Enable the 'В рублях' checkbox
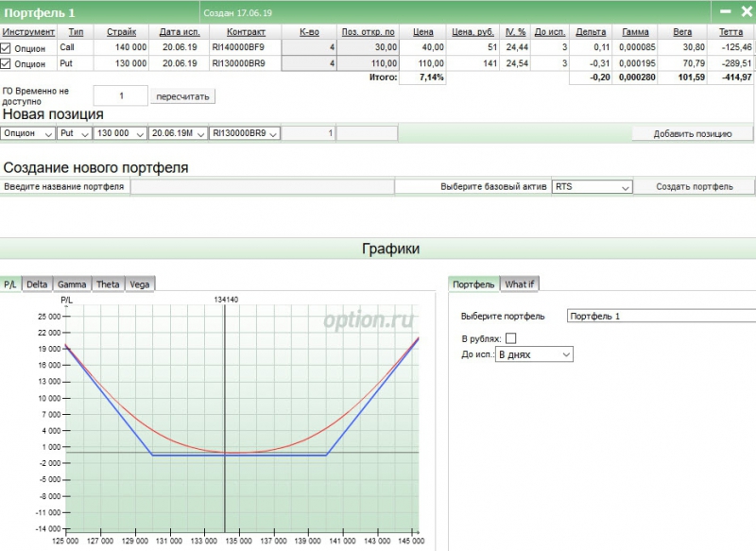The width and height of the screenshot is (756, 551). 511,337
